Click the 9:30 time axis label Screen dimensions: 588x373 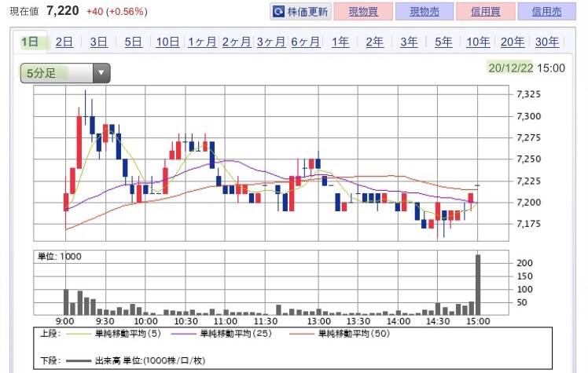(105, 321)
